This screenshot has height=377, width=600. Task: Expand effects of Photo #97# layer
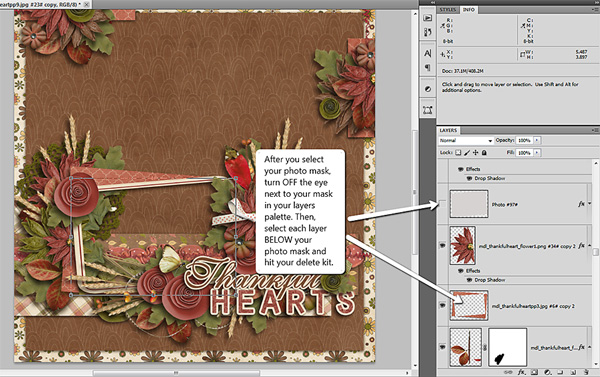click(x=590, y=204)
